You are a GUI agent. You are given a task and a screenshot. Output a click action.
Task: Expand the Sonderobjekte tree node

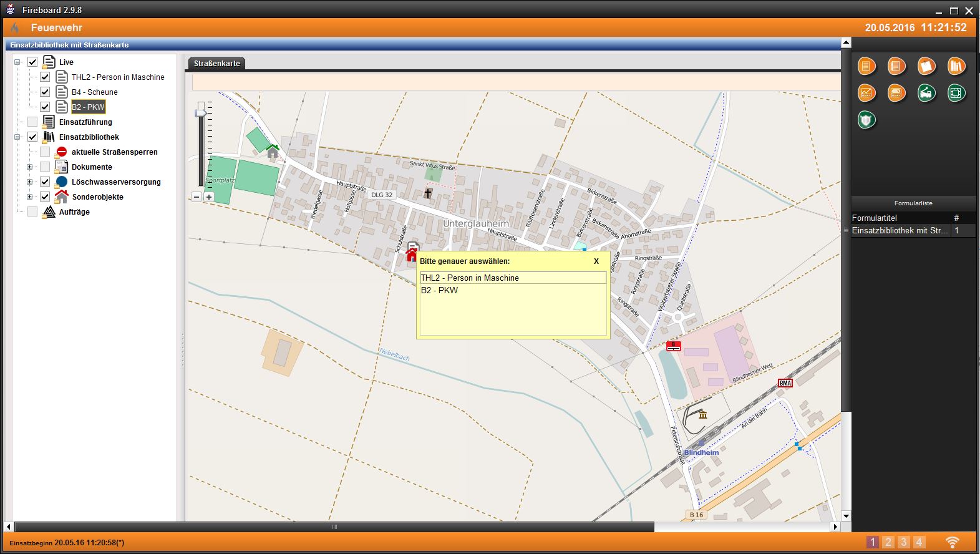[x=29, y=197]
